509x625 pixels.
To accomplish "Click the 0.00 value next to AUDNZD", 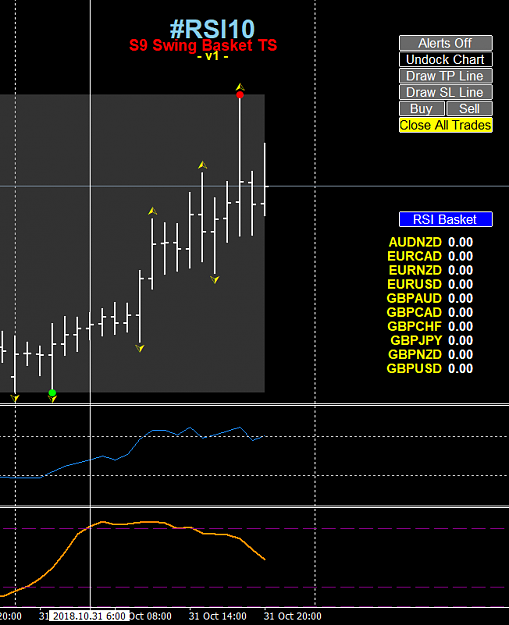I will 460,242.
